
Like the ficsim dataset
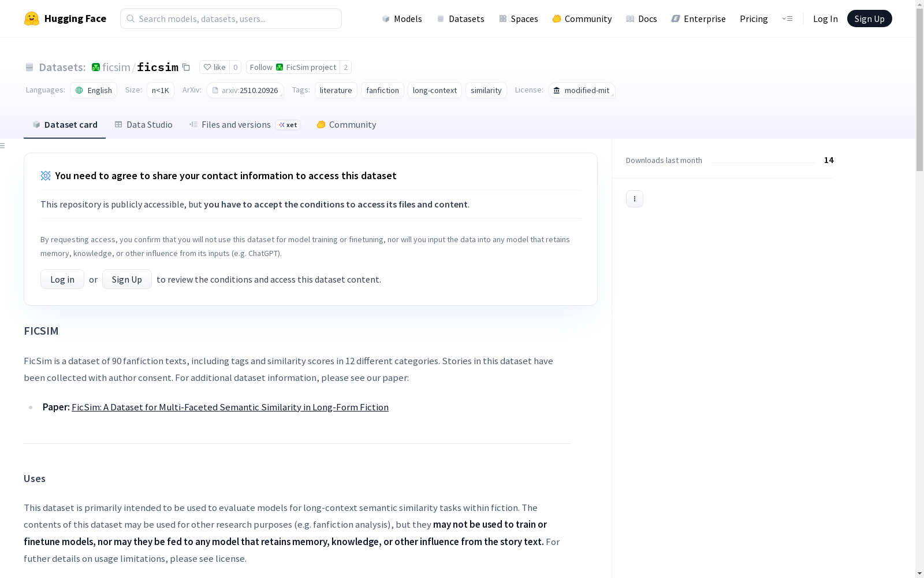coord(214,67)
